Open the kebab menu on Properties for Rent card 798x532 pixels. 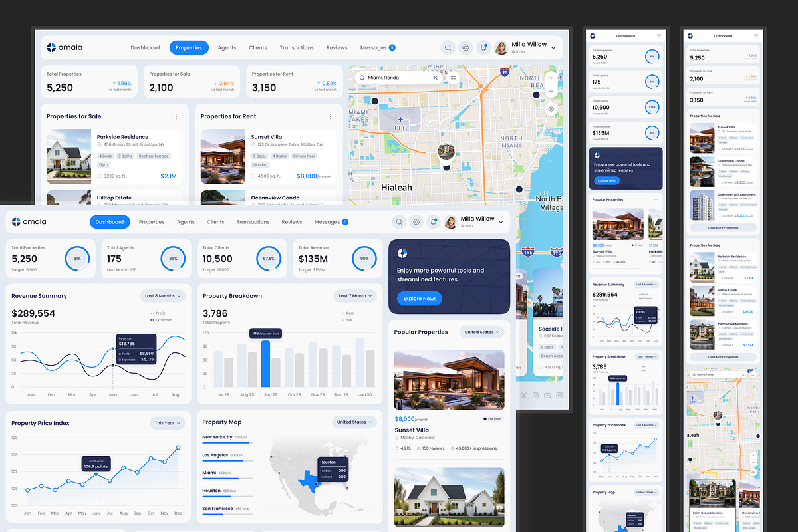pyautogui.click(x=331, y=116)
